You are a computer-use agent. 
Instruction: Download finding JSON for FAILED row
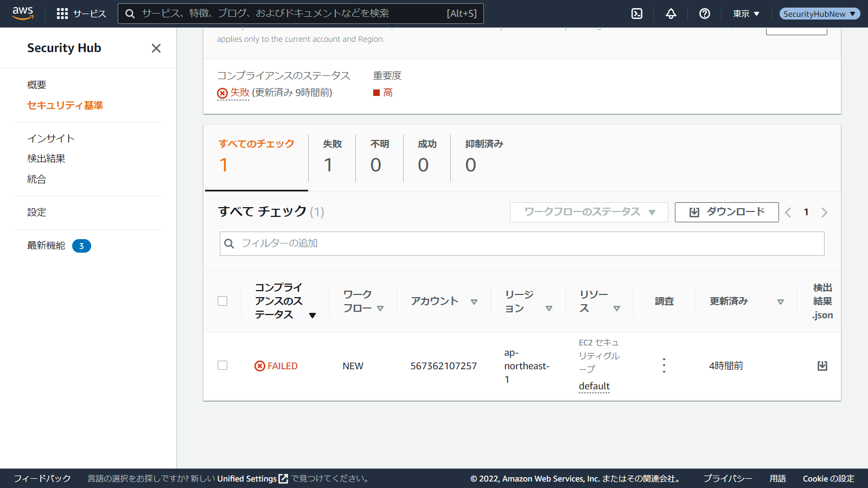(x=822, y=366)
